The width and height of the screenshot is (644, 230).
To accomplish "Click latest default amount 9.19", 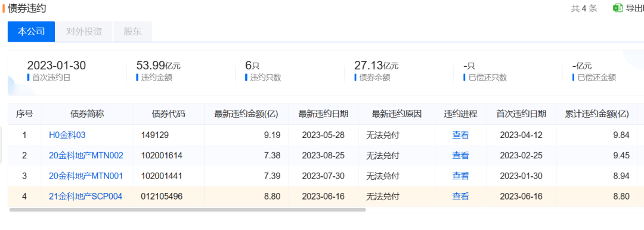I will [x=273, y=135].
